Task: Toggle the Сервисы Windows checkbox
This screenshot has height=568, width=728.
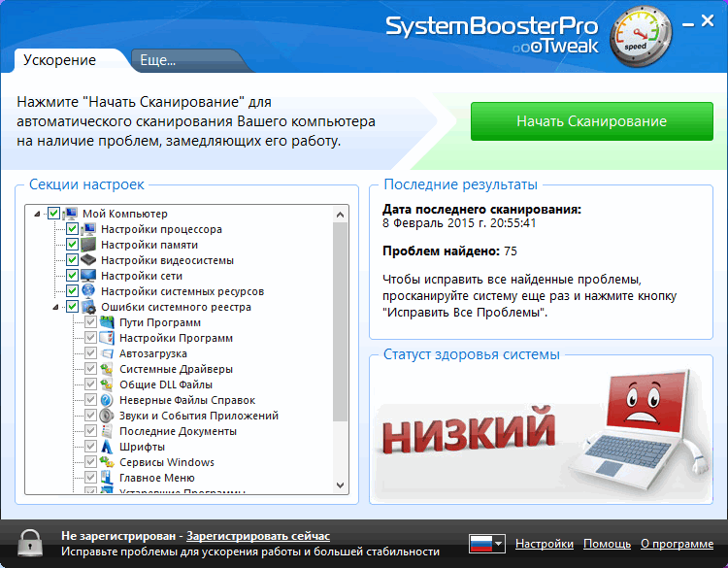Action: (90, 462)
